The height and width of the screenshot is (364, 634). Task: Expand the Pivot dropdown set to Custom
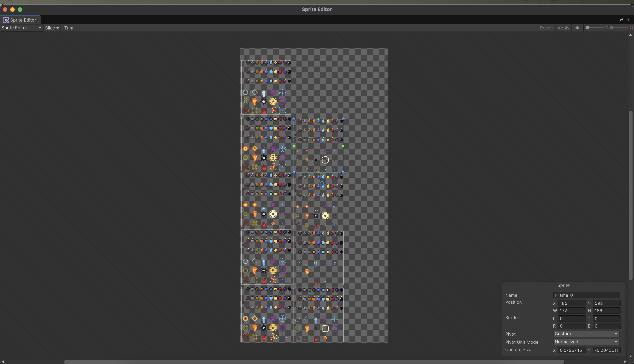point(586,334)
